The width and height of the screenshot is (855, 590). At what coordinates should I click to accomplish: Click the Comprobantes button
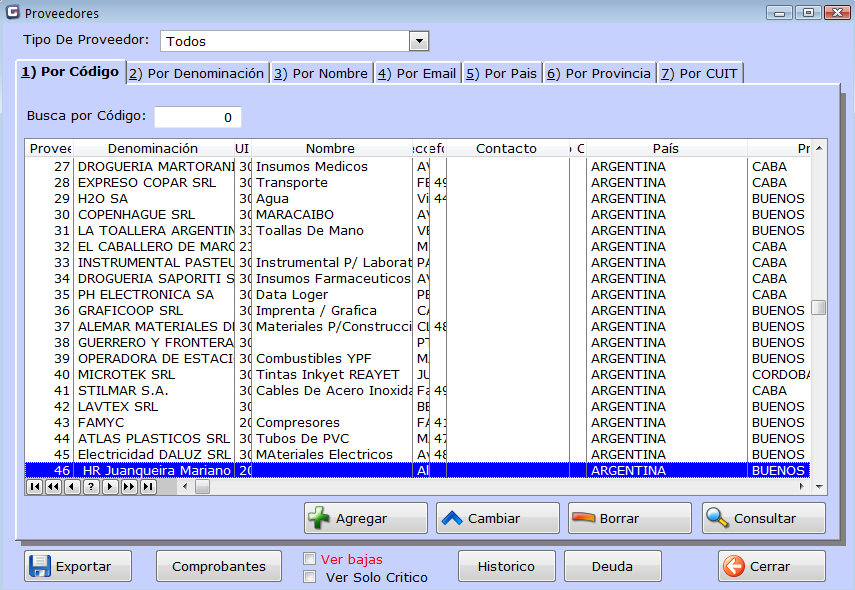pyautogui.click(x=219, y=566)
